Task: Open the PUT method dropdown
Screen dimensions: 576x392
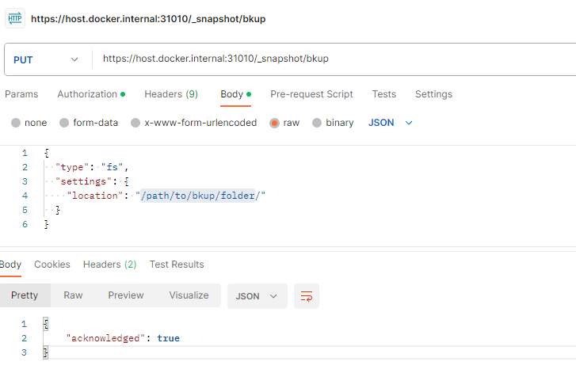Action: tap(47, 59)
